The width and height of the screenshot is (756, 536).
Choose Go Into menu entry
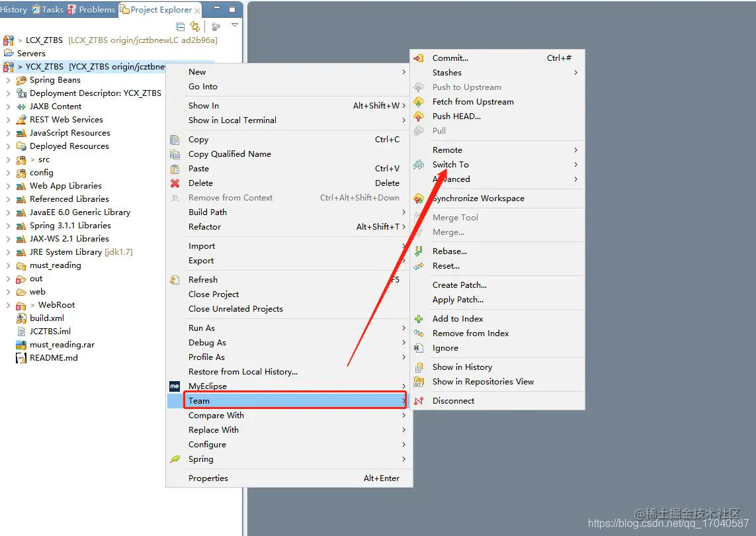[x=288, y=87]
